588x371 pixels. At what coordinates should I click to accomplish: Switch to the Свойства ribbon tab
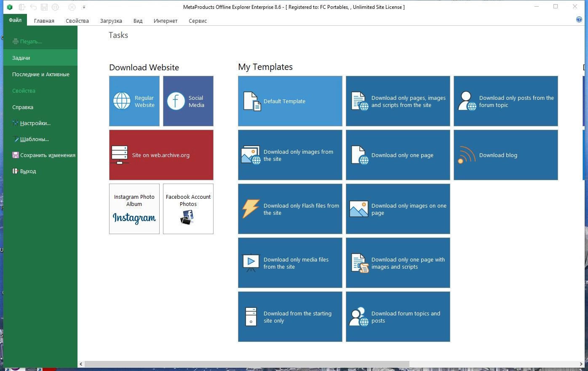point(77,21)
